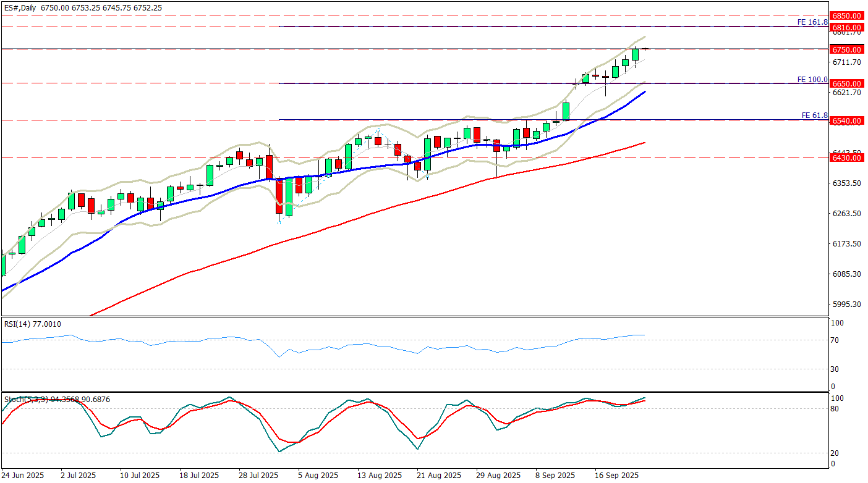Click the 6816.00 price level label

tap(847, 28)
